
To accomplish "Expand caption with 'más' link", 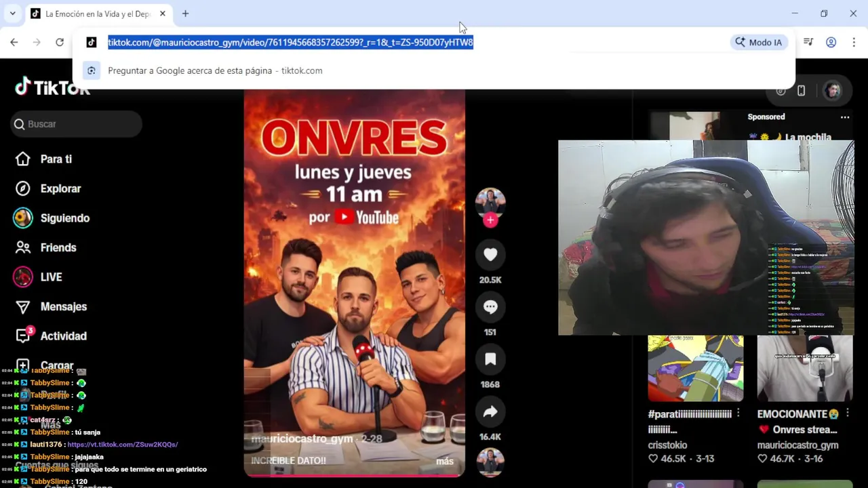I will tap(445, 461).
